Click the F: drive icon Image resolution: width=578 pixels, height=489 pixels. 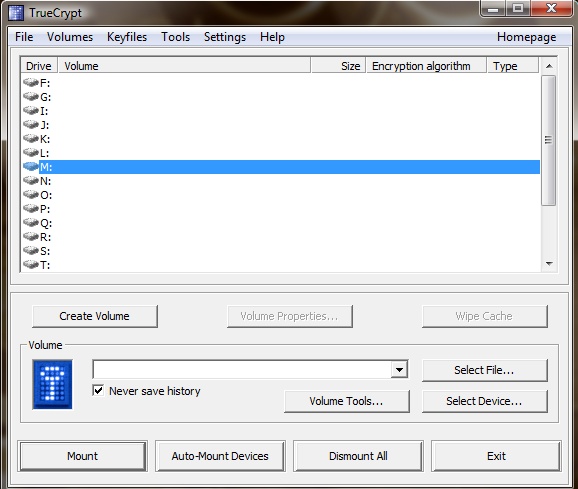pyautogui.click(x=31, y=82)
